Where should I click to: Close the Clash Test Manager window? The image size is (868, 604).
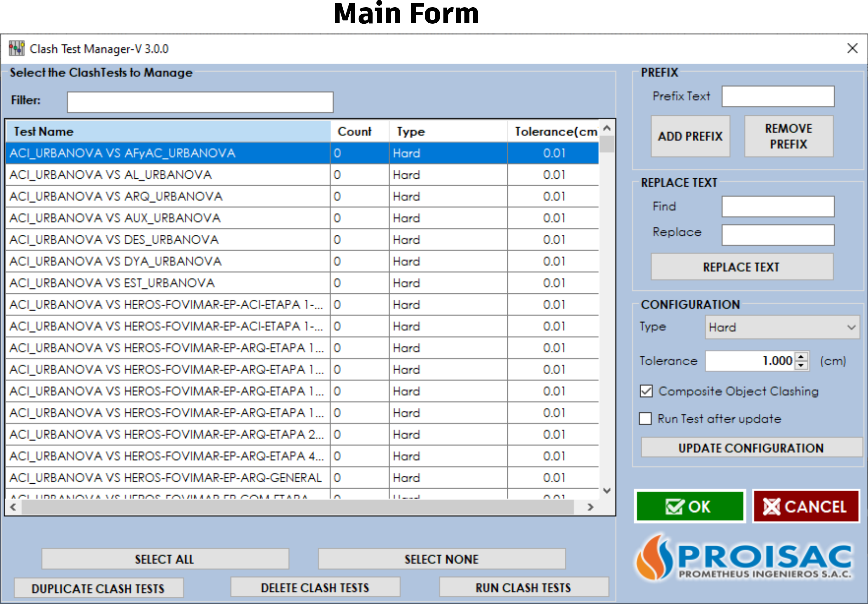click(x=852, y=48)
